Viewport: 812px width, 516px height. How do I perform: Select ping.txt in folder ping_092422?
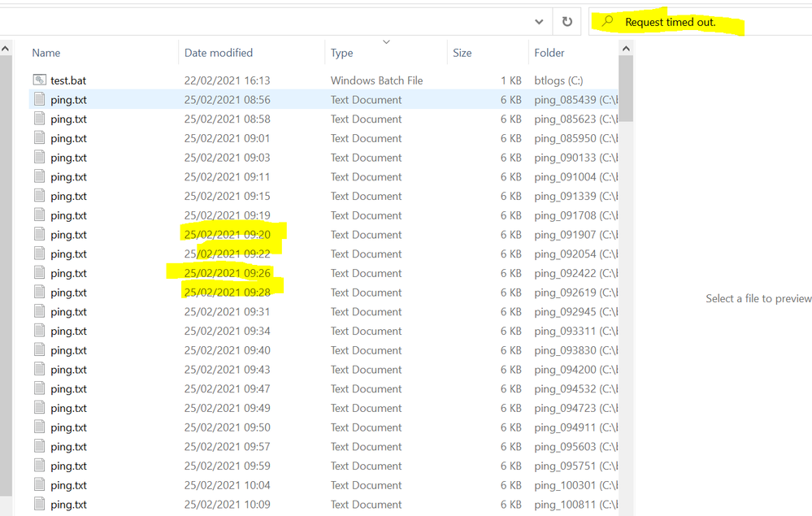click(x=68, y=274)
